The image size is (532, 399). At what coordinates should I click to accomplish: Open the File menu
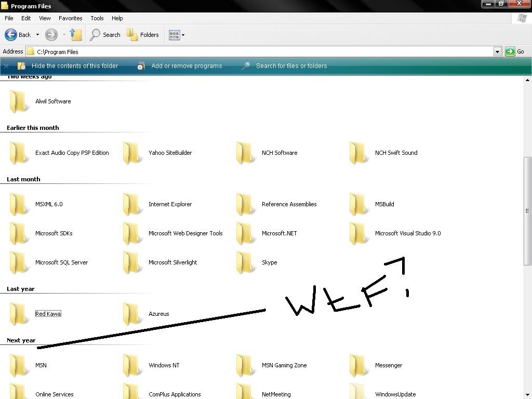point(9,18)
